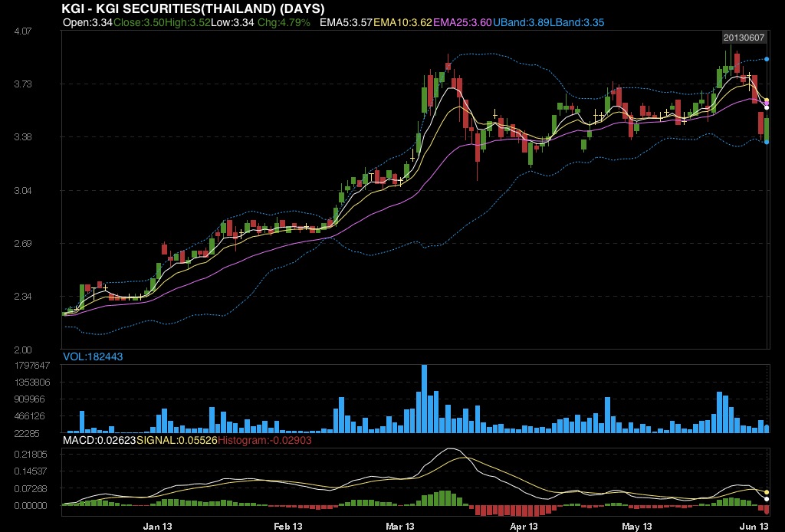The image size is (785, 532).
Task: Click the EMA10:3.62 indicator label
Action: click(402, 22)
